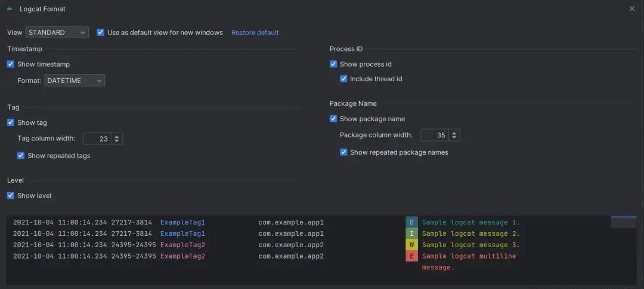Click the Tag column width field
The width and height of the screenshot is (644, 289).
[97, 139]
